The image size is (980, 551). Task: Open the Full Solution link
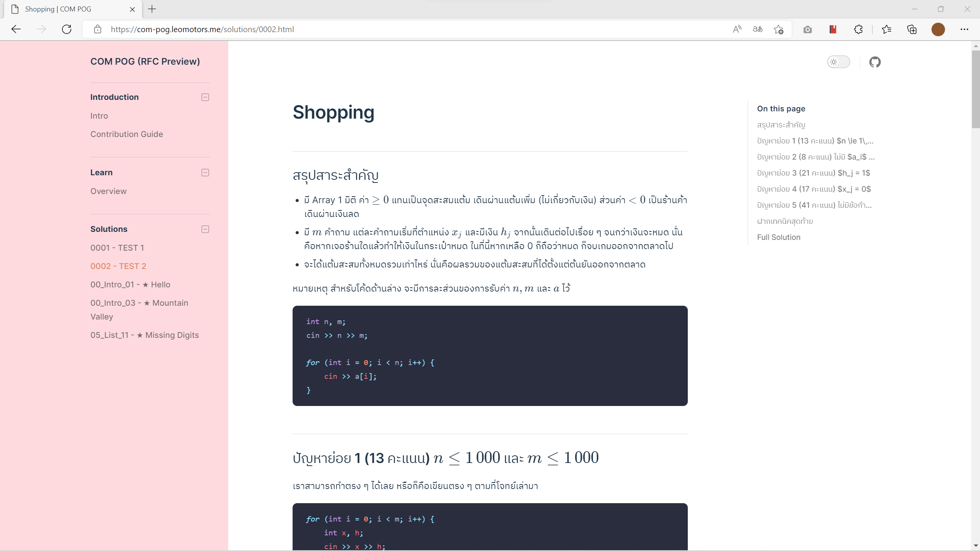point(778,237)
